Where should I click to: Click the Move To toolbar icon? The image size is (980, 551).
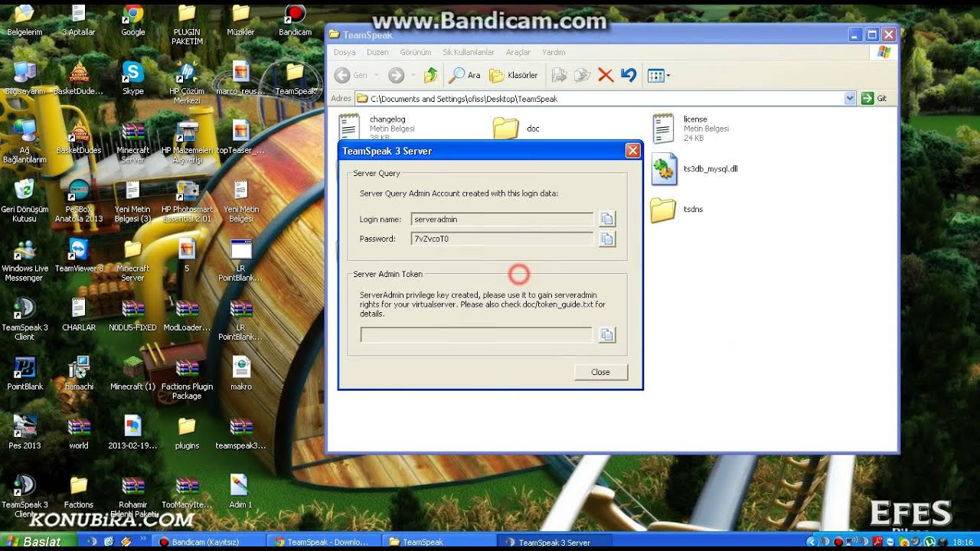coord(560,75)
